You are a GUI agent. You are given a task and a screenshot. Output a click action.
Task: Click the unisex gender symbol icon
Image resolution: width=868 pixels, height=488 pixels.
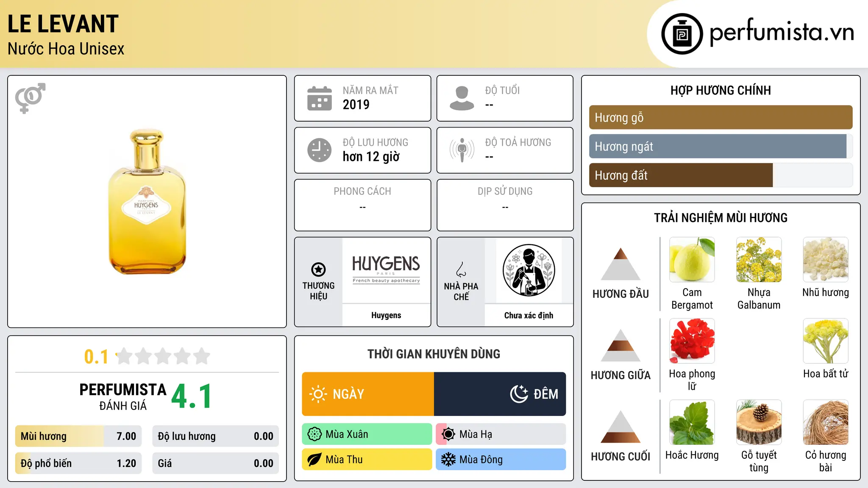click(30, 98)
